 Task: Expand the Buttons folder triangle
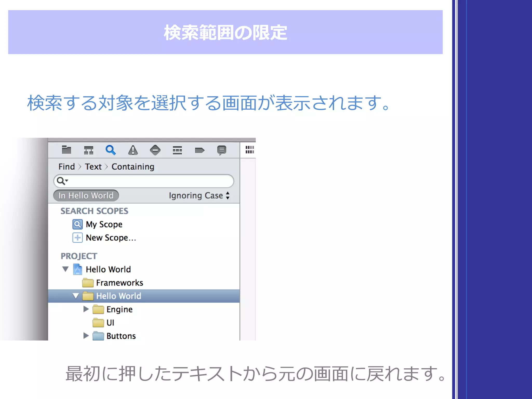86,336
